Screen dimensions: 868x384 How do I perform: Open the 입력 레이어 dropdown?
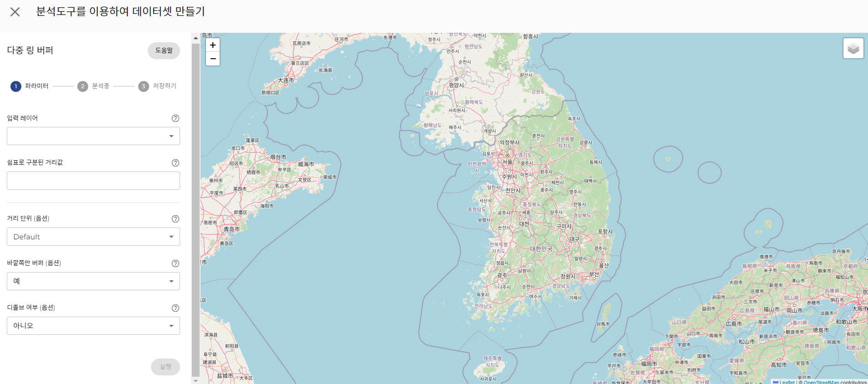click(93, 136)
